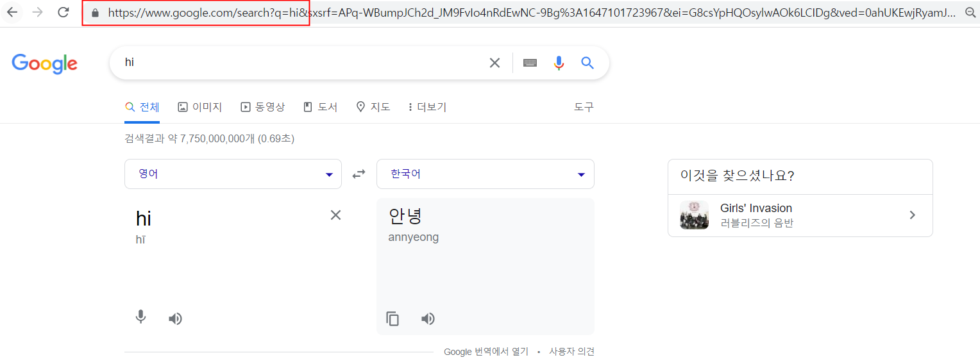Click the Google logo
This screenshot has width=980, height=362.
point(44,63)
